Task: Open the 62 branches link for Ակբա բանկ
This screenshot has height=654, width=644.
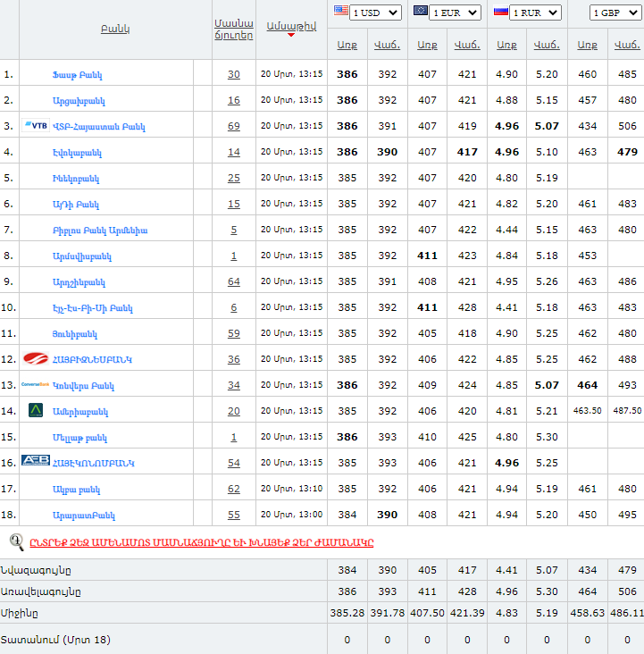Action: pos(234,489)
